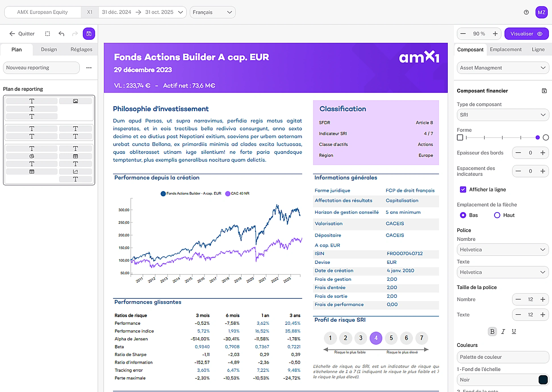552x392 pixels.
Task: Switch to the Emplacement tab
Action: click(x=506, y=50)
